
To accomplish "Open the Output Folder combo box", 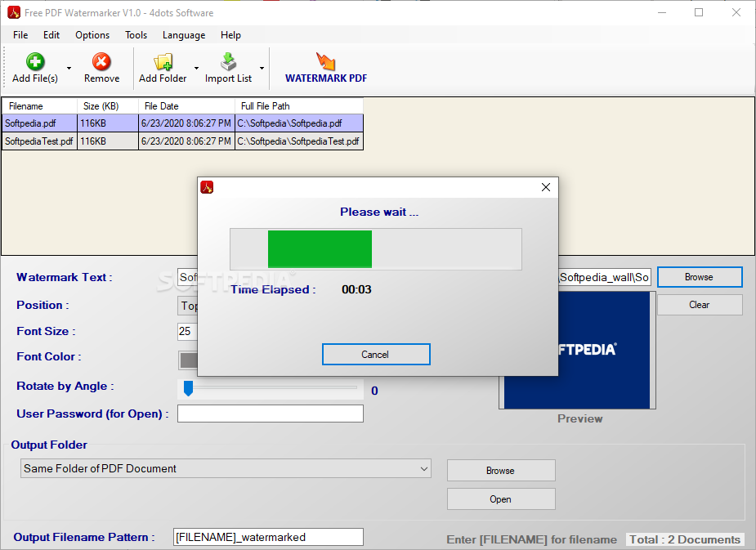I will [226, 468].
